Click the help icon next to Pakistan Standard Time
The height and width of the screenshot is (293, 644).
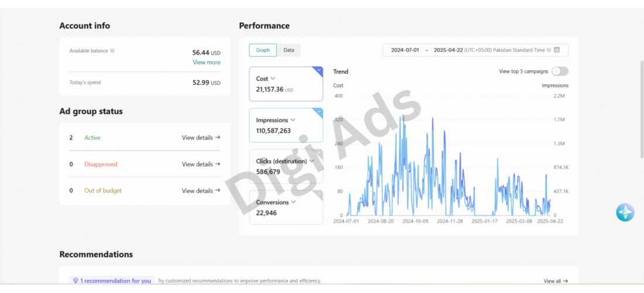click(549, 50)
